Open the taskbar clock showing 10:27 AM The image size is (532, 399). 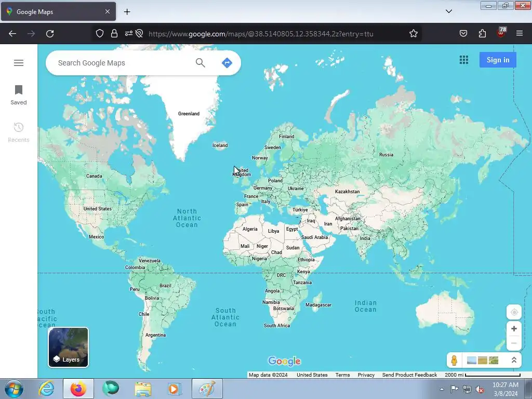505,389
